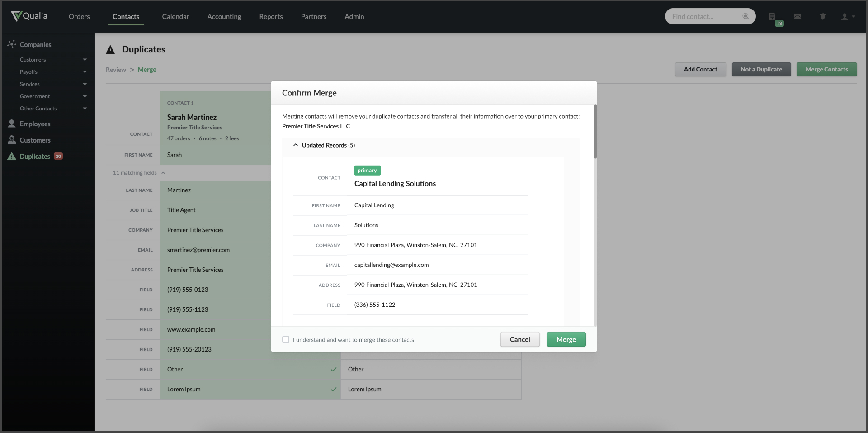
Task: Open the Calendar menu
Action: pos(175,17)
